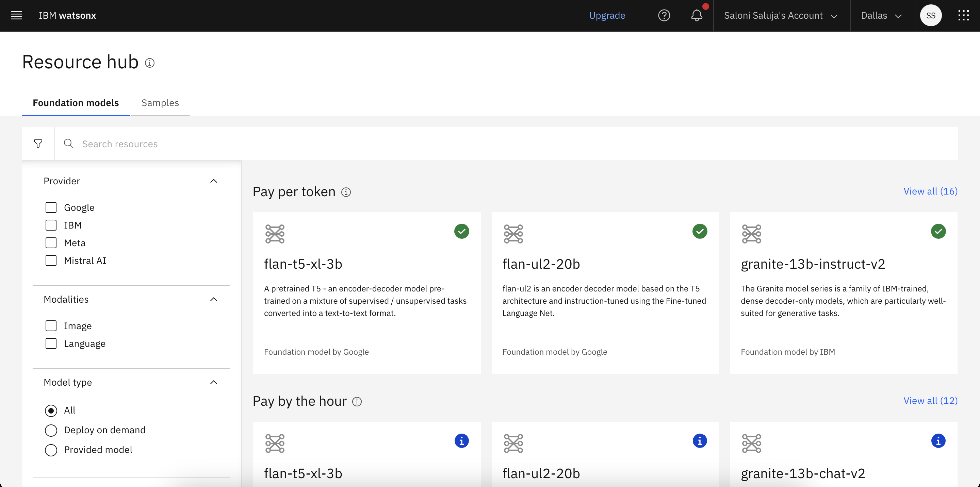Viewport: 980px width, 487px height.
Task: Open the help question mark icon
Action: click(664, 16)
